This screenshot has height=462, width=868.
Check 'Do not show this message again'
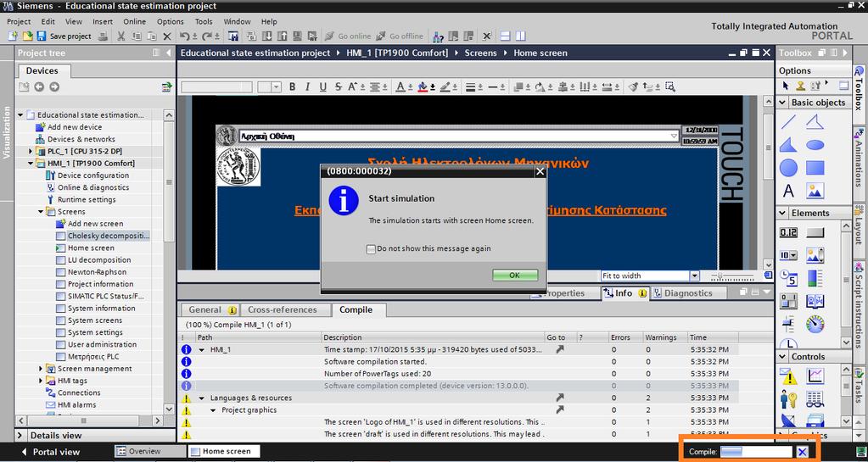pos(371,249)
